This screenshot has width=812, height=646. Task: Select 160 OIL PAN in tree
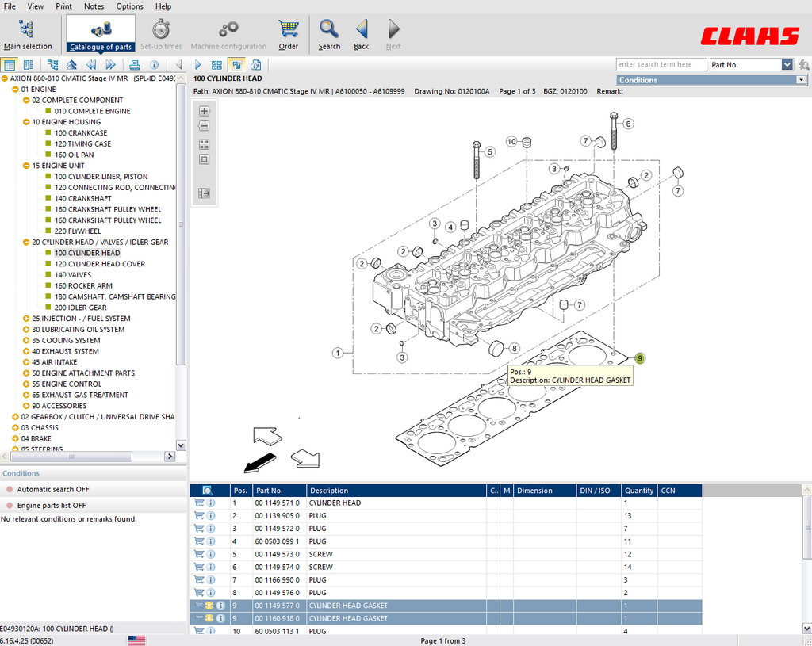pyautogui.click(x=74, y=155)
